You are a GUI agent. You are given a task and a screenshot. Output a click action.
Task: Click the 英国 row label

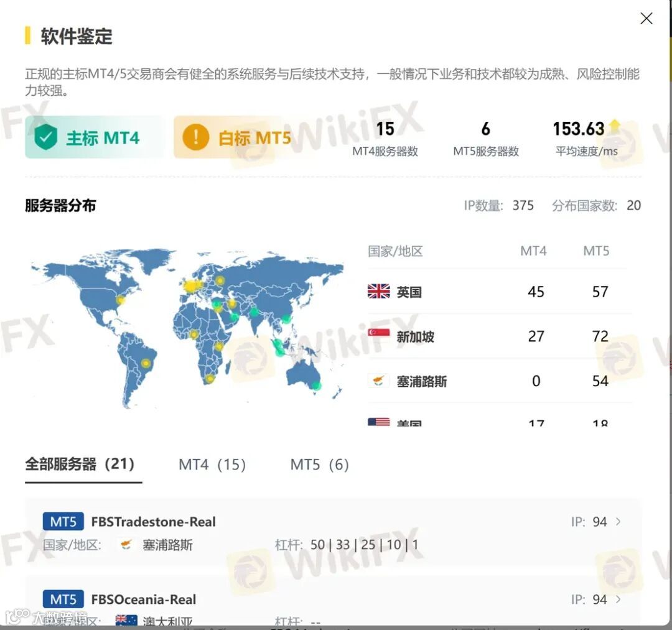409,292
